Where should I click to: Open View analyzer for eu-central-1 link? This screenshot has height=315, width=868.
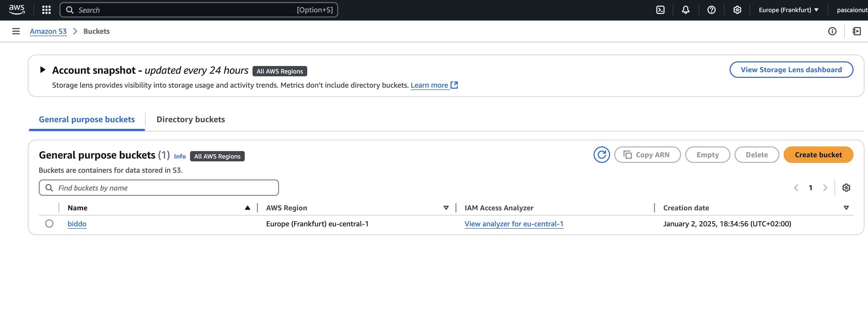pyautogui.click(x=514, y=224)
